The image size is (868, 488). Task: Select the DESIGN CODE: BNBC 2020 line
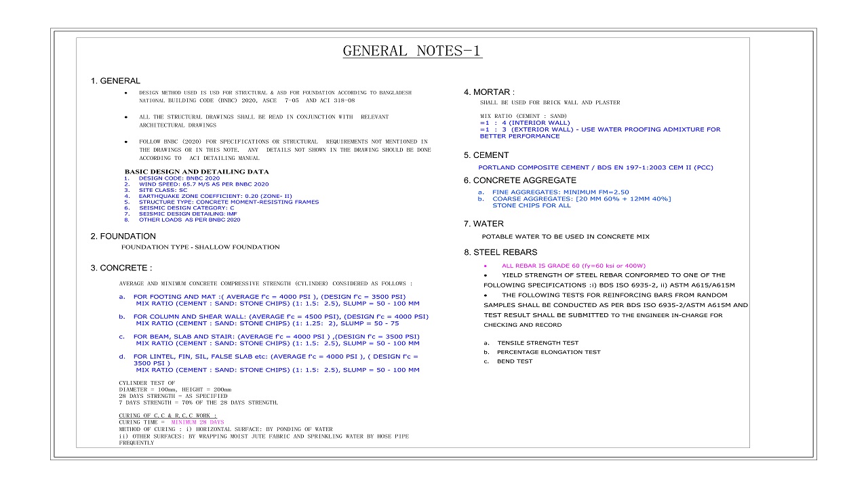(x=179, y=178)
